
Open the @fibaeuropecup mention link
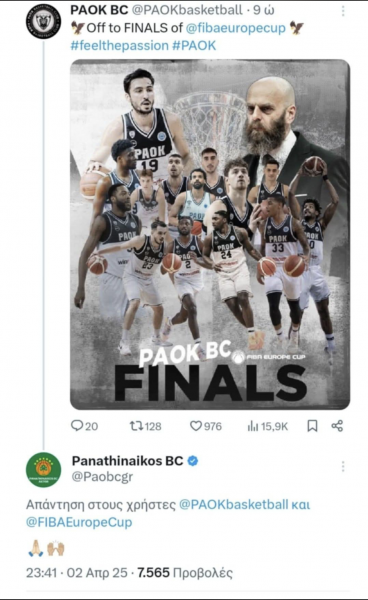click(x=236, y=28)
